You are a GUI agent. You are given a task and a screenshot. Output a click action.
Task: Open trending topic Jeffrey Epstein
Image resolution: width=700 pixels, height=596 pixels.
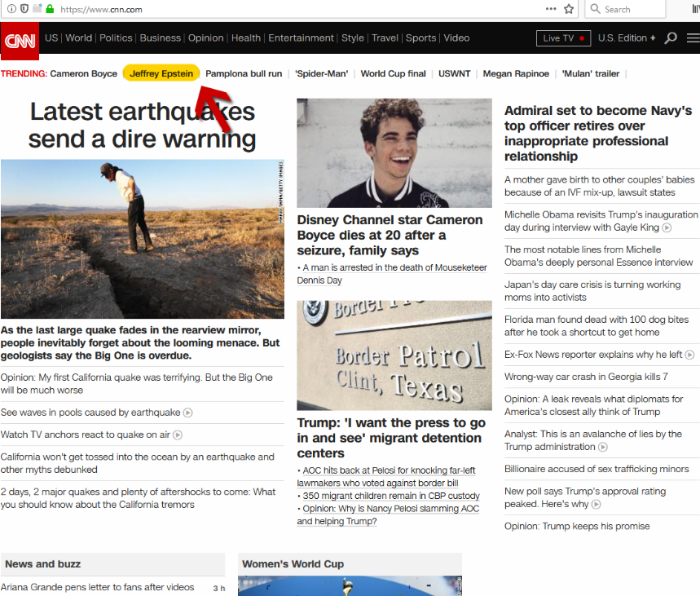click(x=161, y=73)
